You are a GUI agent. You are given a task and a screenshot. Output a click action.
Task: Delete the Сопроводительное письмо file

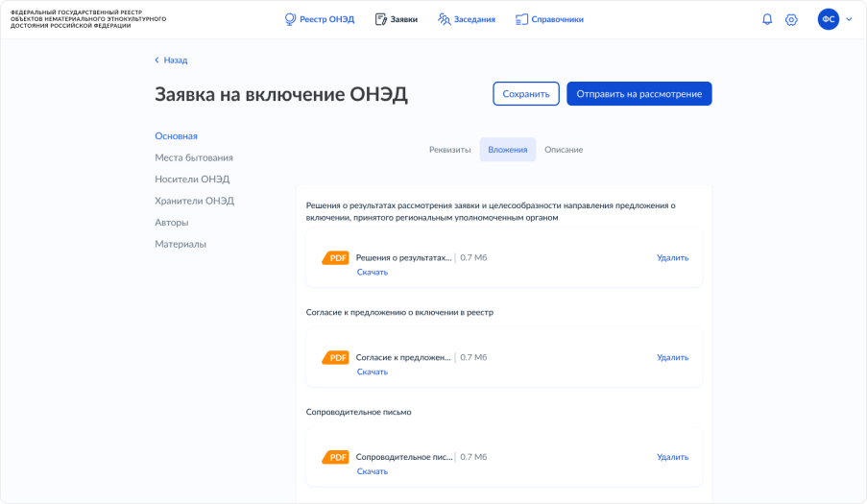pos(672,456)
